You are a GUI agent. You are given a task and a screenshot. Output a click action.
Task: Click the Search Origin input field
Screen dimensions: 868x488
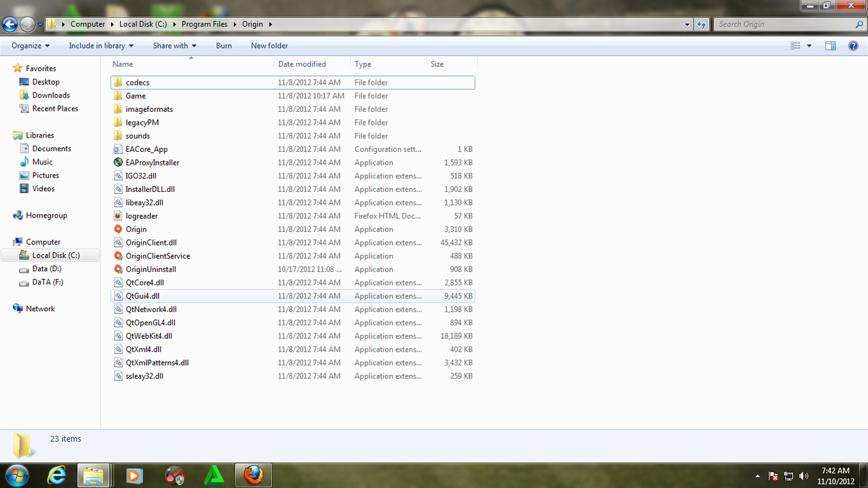(x=789, y=24)
